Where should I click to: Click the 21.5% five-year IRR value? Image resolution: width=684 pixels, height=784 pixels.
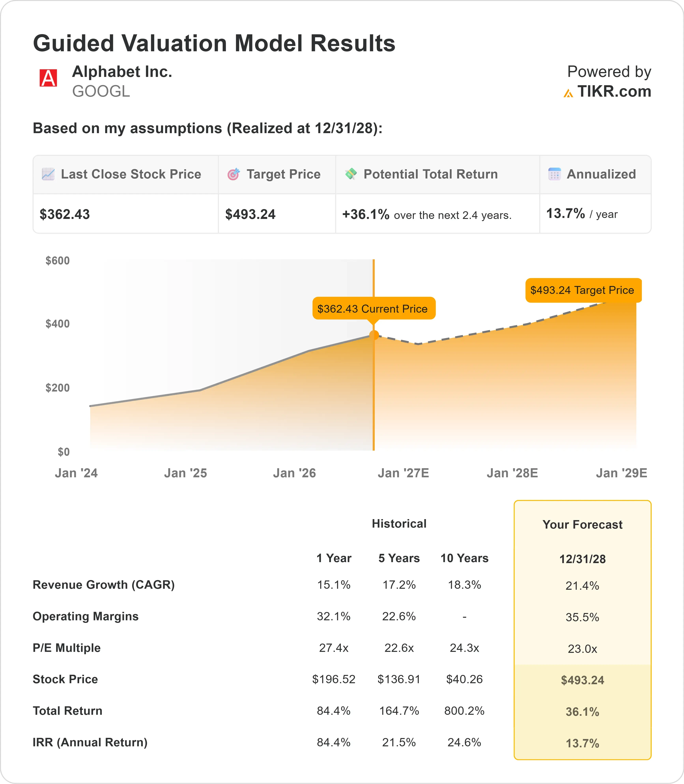pos(399,742)
